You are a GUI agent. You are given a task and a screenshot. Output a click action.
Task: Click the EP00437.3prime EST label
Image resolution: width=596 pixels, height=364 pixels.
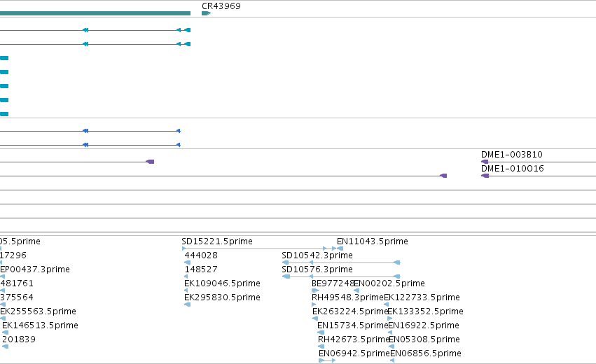pyautogui.click(x=35, y=269)
